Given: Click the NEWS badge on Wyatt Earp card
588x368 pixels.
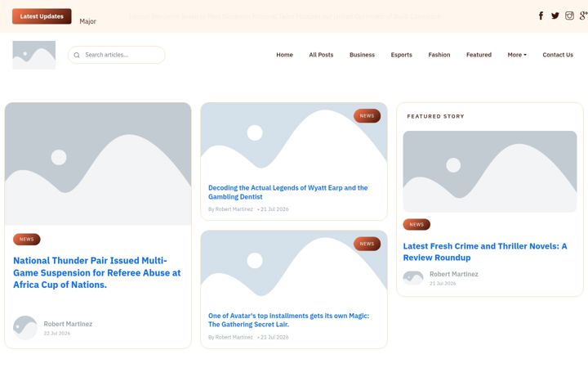Looking at the screenshot, I should [x=367, y=116].
